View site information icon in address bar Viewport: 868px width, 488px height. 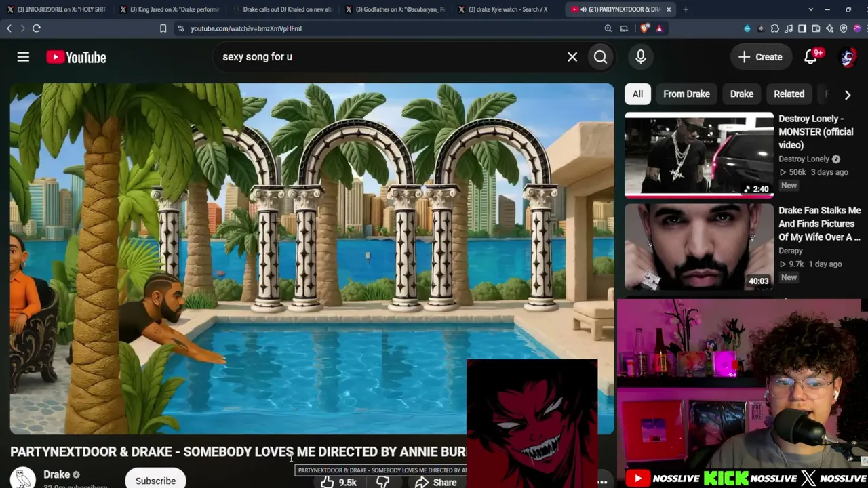[x=180, y=28]
